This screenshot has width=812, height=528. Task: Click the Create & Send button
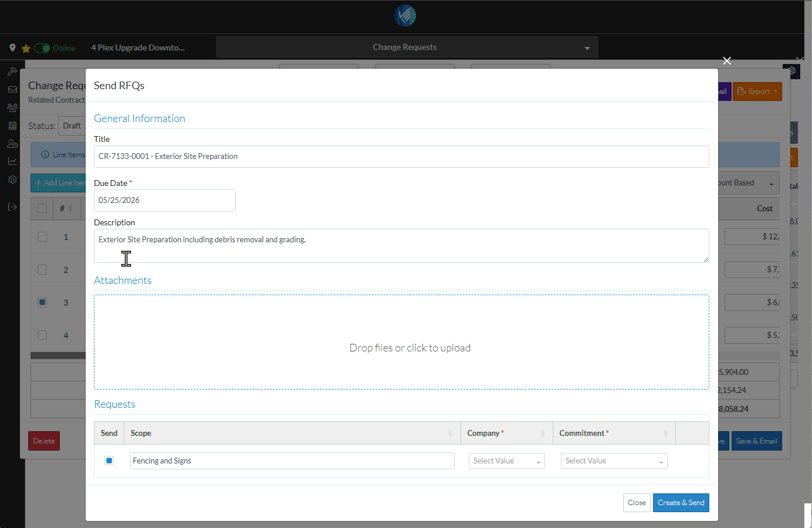click(x=681, y=503)
